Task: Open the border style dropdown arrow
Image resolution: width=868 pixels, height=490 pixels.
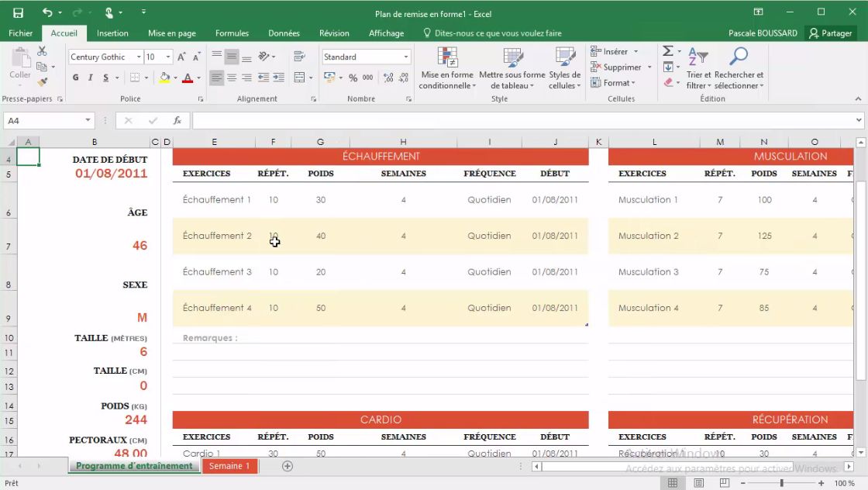Action: (145, 78)
